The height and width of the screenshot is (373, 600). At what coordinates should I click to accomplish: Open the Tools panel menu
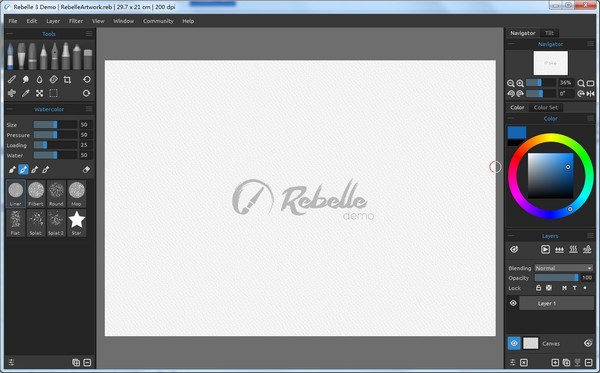[89, 34]
